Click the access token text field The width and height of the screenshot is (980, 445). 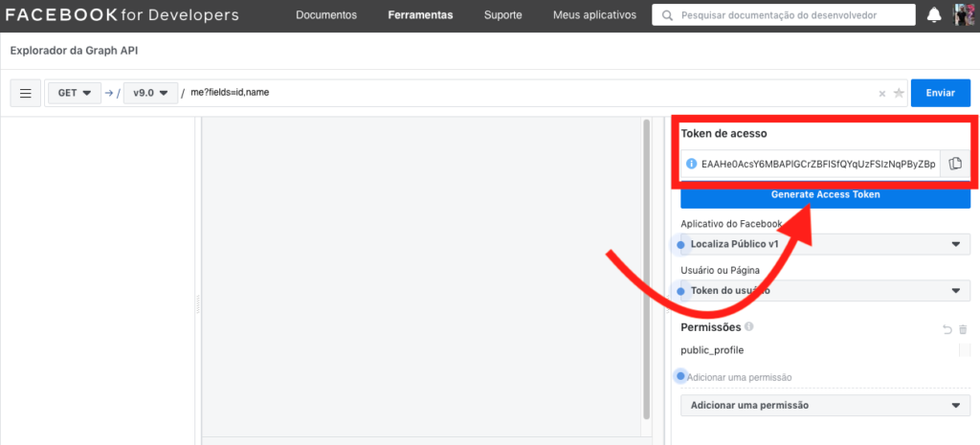click(817, 164)
